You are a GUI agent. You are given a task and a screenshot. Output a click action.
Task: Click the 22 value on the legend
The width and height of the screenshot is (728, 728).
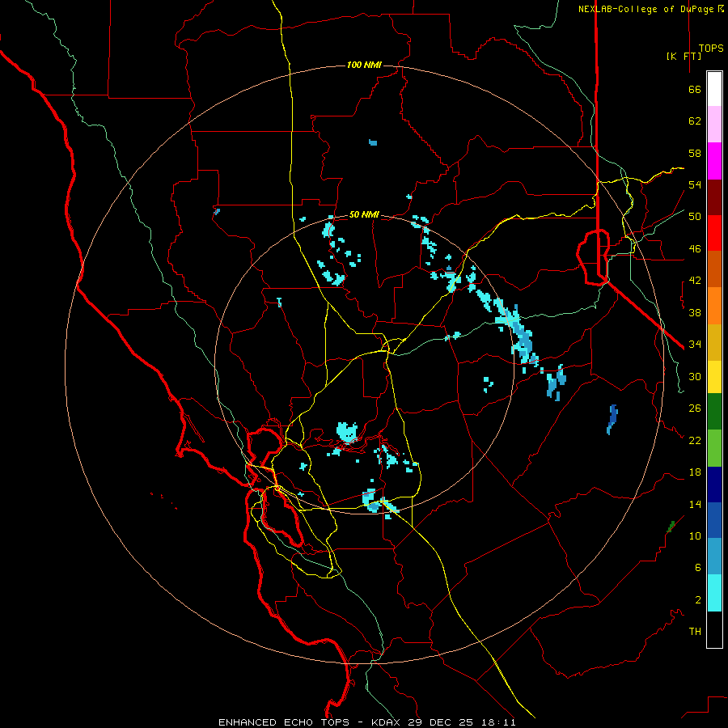[x=695, y=440]
